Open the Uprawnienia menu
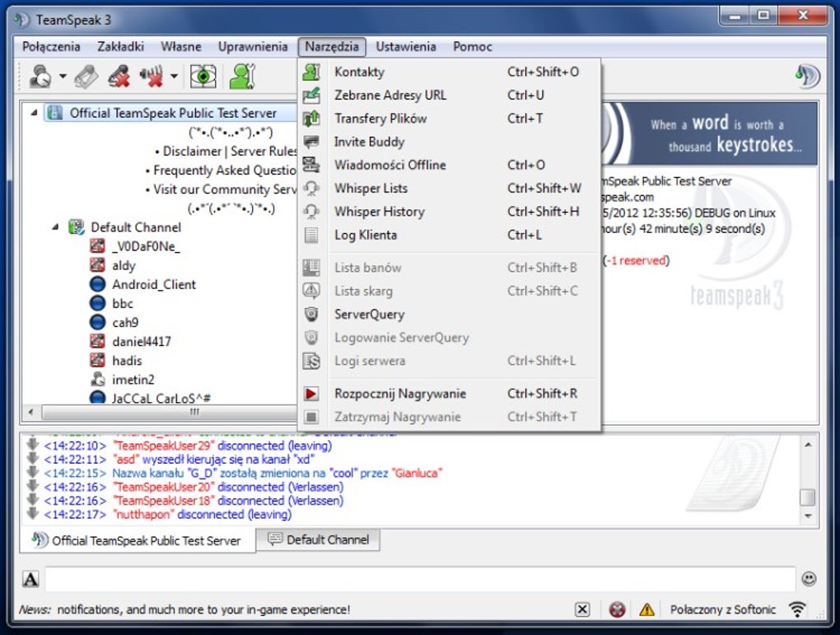The image size is (840, 635). click(x=253, y=47)
